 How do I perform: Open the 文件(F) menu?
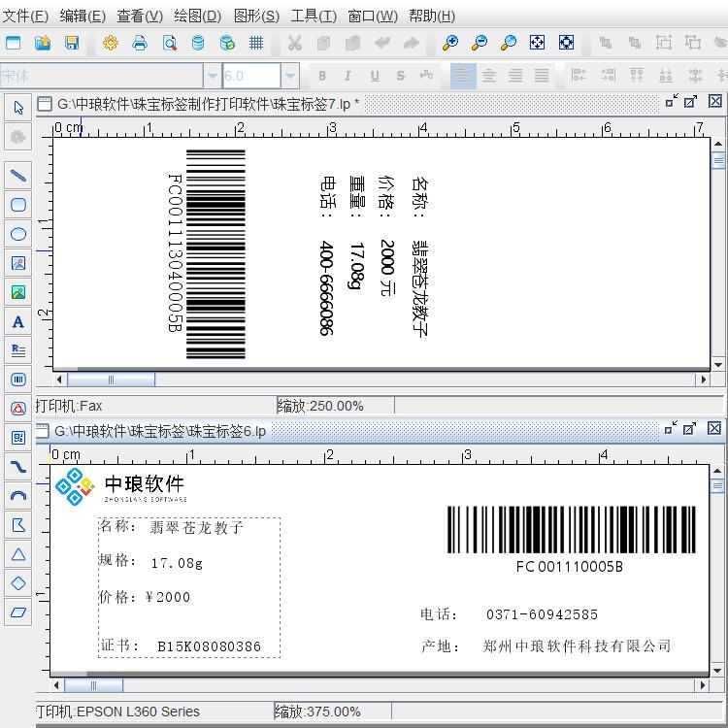(x=26, y=16)
